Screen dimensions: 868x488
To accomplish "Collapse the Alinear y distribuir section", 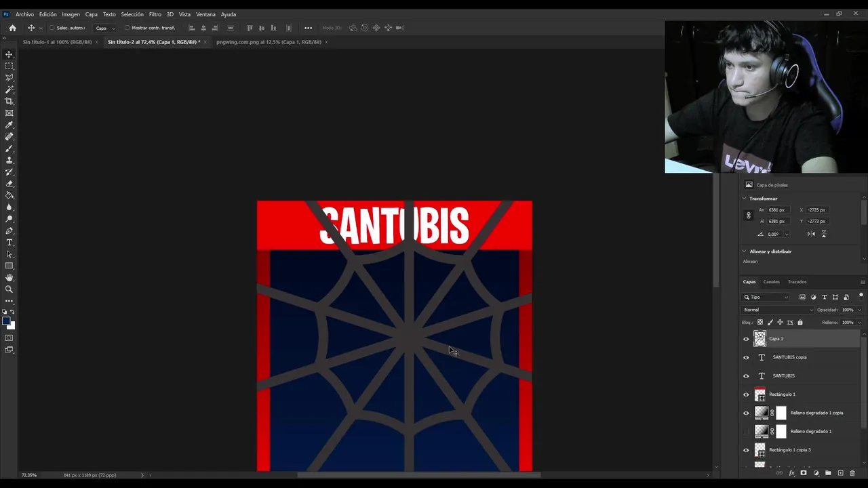I will pos(744,251).
